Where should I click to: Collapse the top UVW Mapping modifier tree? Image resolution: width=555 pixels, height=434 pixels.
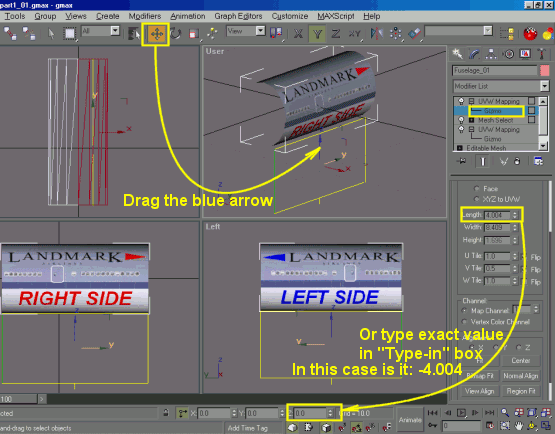(x=471, y=101)
